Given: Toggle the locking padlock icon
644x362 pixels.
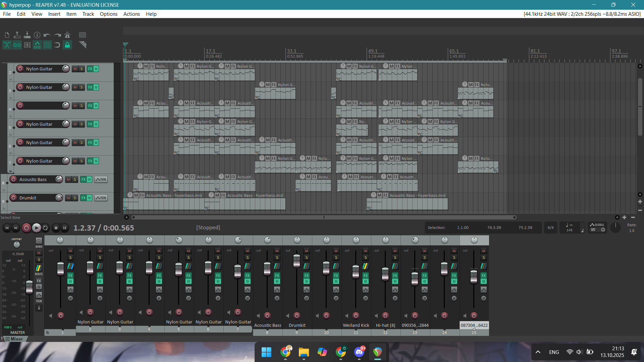Looking at the screenshot, I should [x=67, y=45].
